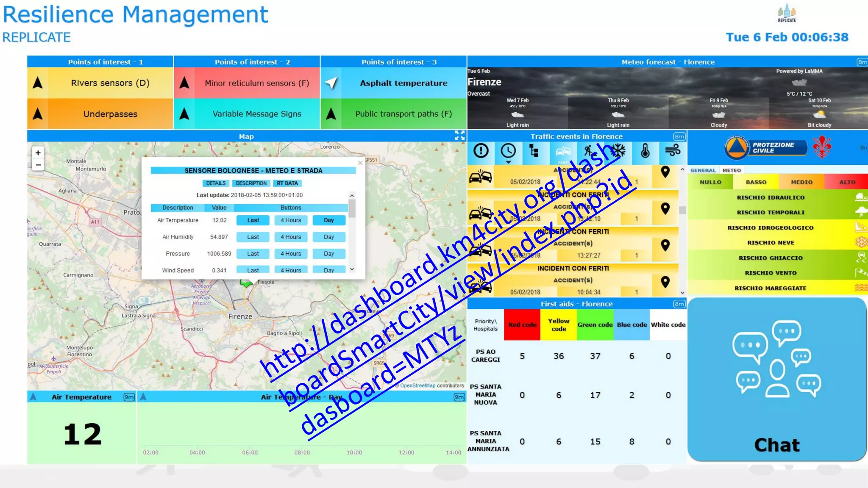Zoom out the map with minus button

tap(38, 165)
